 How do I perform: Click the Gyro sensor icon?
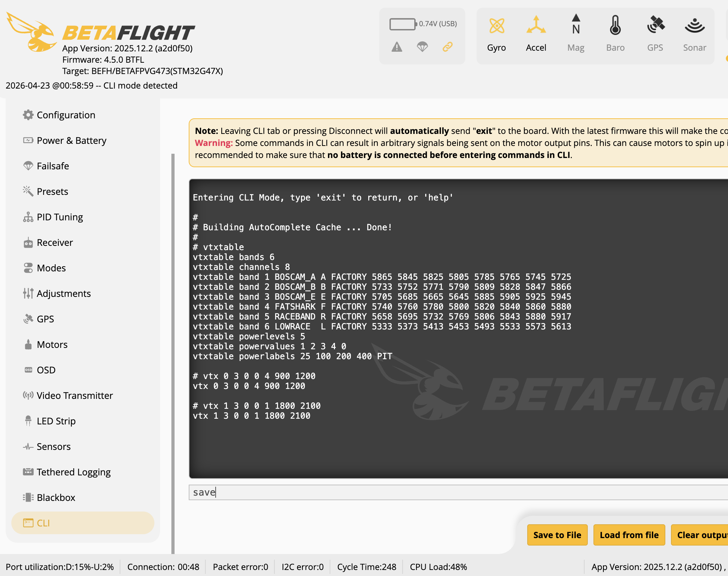tap(496, 26)
